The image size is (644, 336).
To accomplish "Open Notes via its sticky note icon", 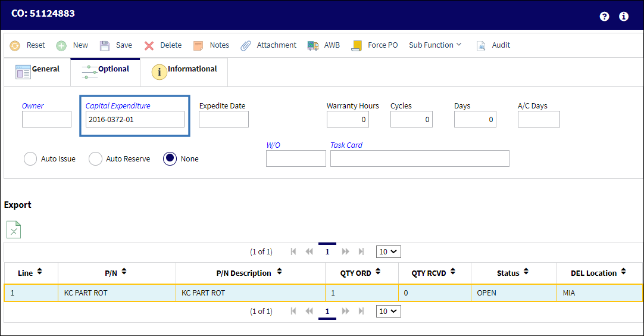I will click(198, 46).
